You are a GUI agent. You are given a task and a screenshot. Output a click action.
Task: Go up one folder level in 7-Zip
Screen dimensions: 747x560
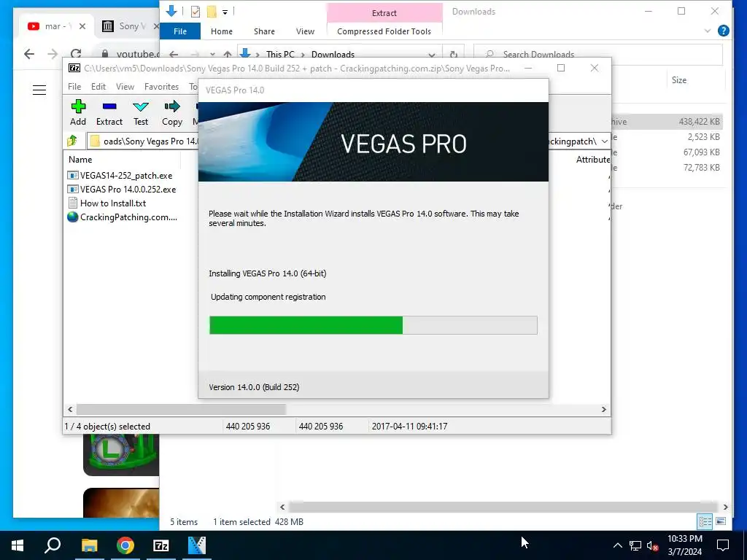72,141
